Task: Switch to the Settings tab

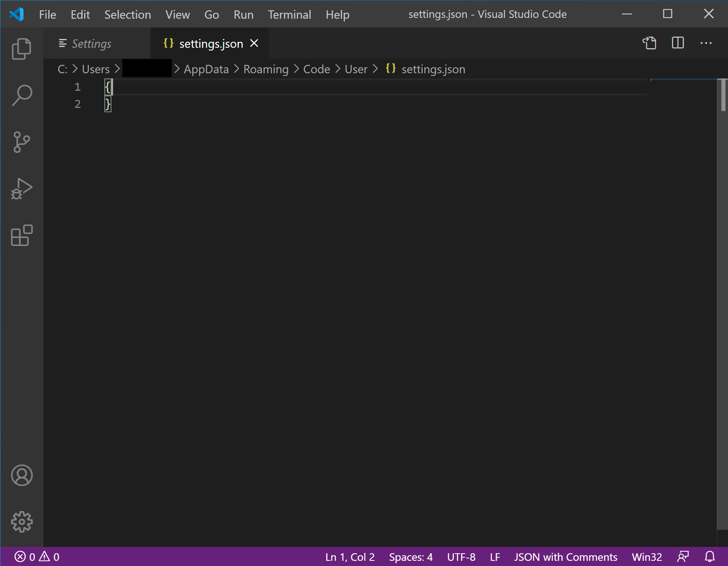Action: (97, 43)
